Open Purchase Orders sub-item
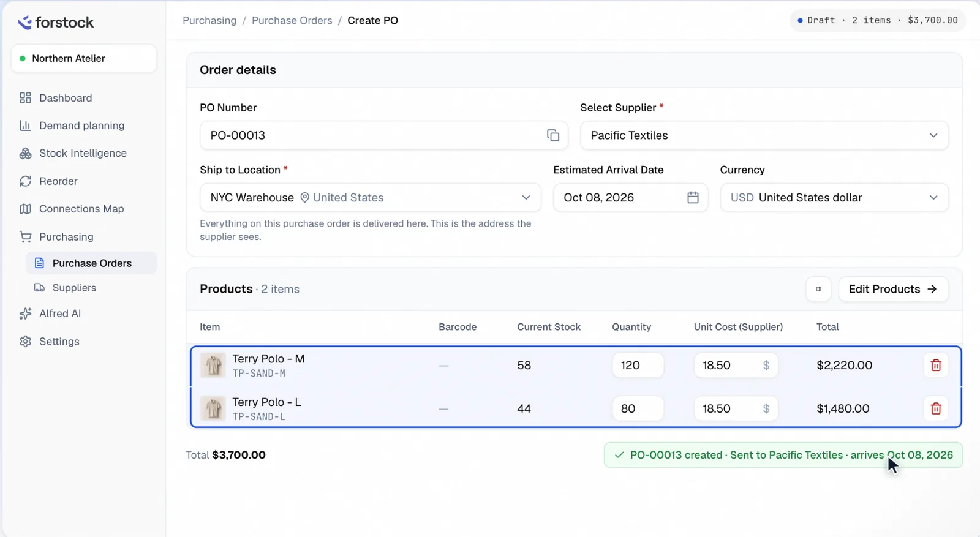The image size is (980, 537). (x=91, y=263)
